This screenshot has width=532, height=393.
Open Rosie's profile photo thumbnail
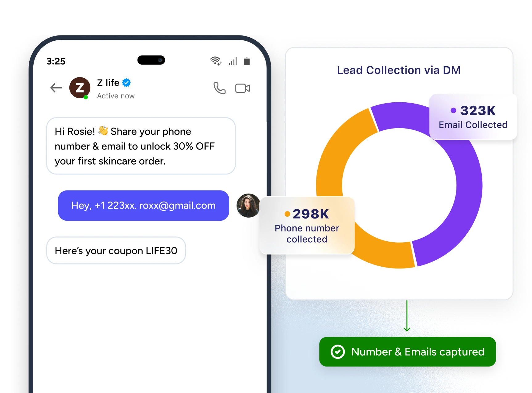point(248,206)
